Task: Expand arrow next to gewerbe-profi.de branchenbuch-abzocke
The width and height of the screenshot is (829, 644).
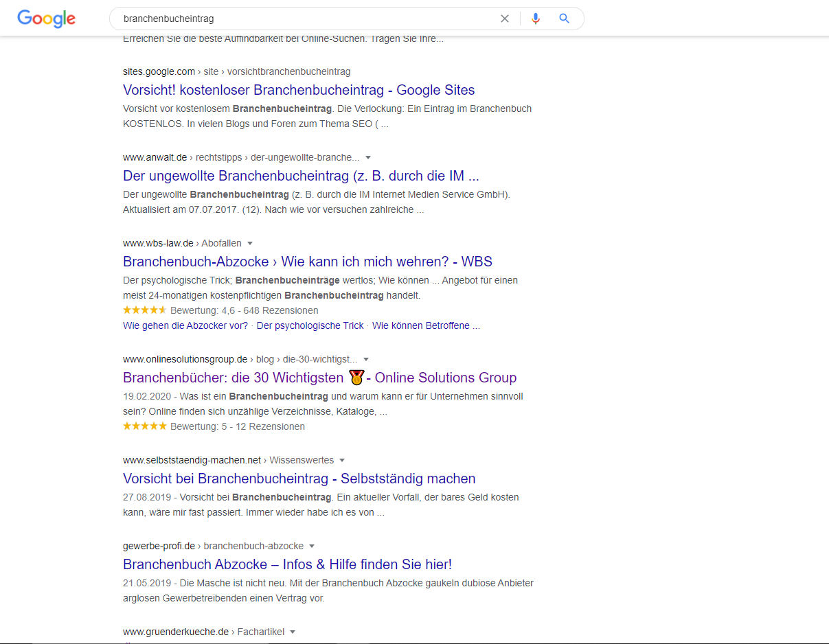Action: 312,546
